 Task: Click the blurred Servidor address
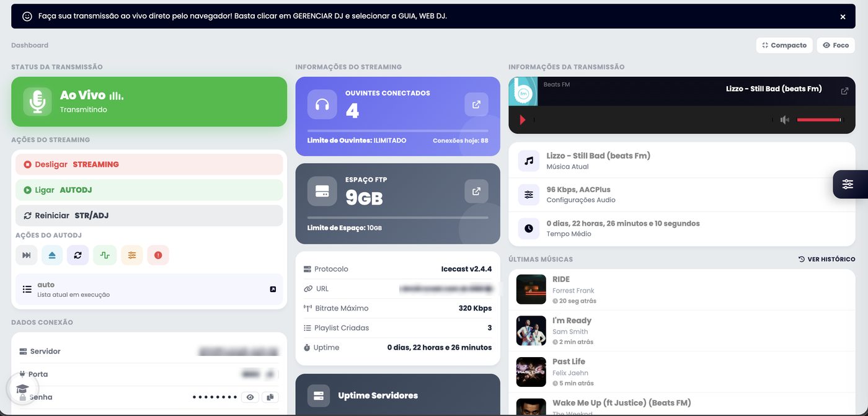239,352
